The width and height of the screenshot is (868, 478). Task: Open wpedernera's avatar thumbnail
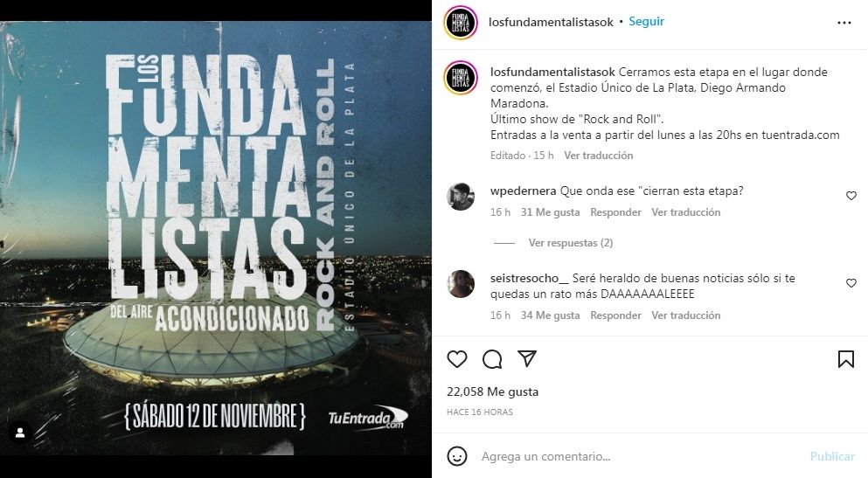(461, 197)
